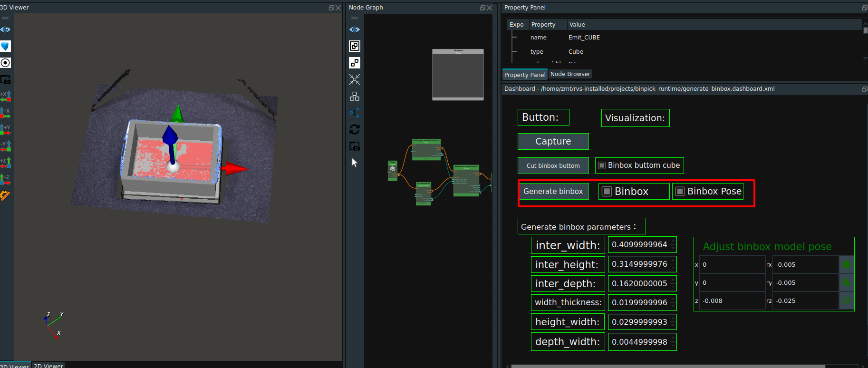Enable the Binbox checkbox
The width and height of the screenshot is (868, 368).
(607, 191)
